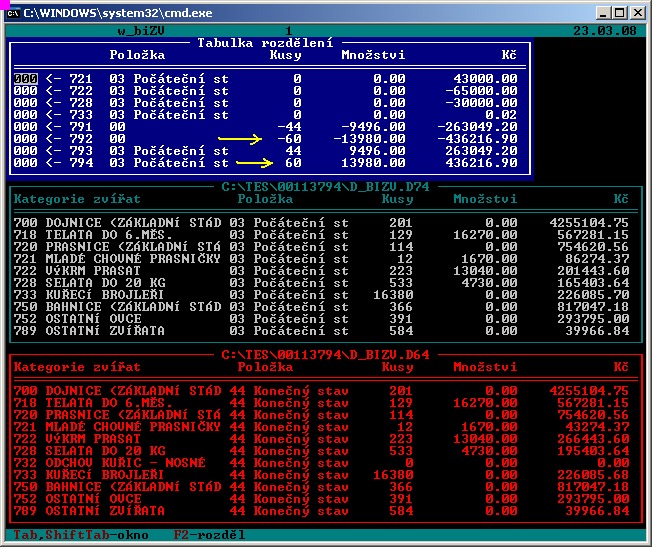The width and height of the screenshot is (652, 547).
Task: Select 718 TELATA row in red D64 panel
Action: point(321,403)
